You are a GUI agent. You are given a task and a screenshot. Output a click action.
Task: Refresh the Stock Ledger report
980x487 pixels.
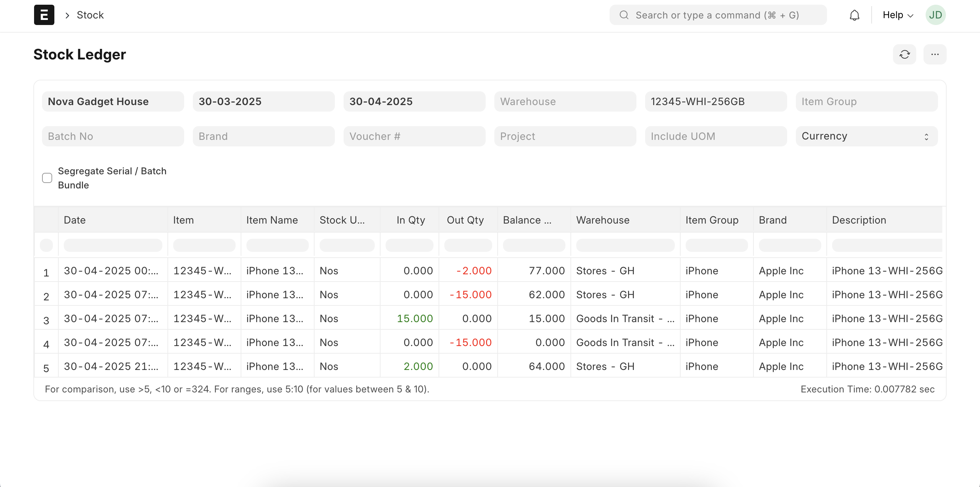coord(904,54)
